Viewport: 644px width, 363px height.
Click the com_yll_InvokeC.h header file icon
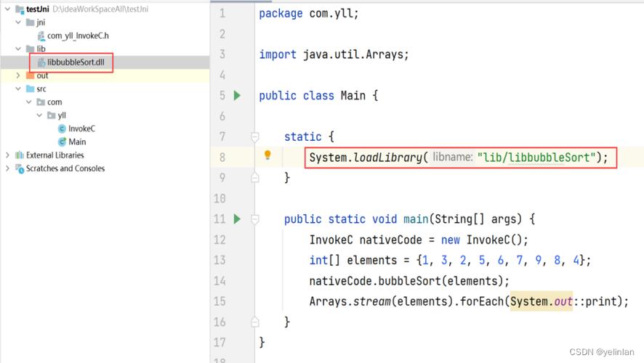click(41, 36)
